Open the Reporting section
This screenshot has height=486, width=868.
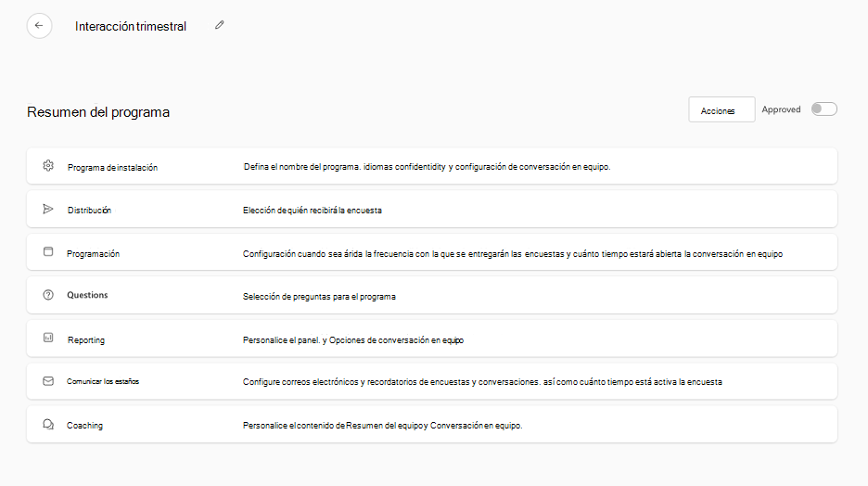coord(86,339)
